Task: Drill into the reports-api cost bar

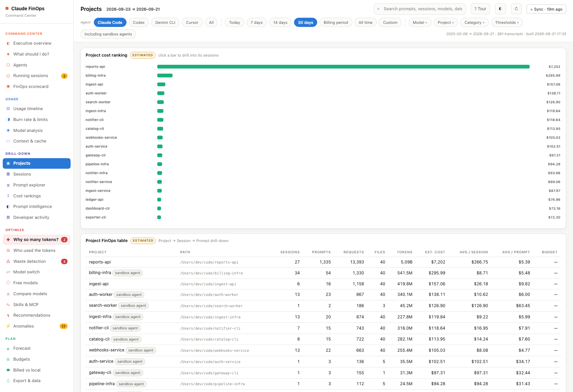Action: 343,67
